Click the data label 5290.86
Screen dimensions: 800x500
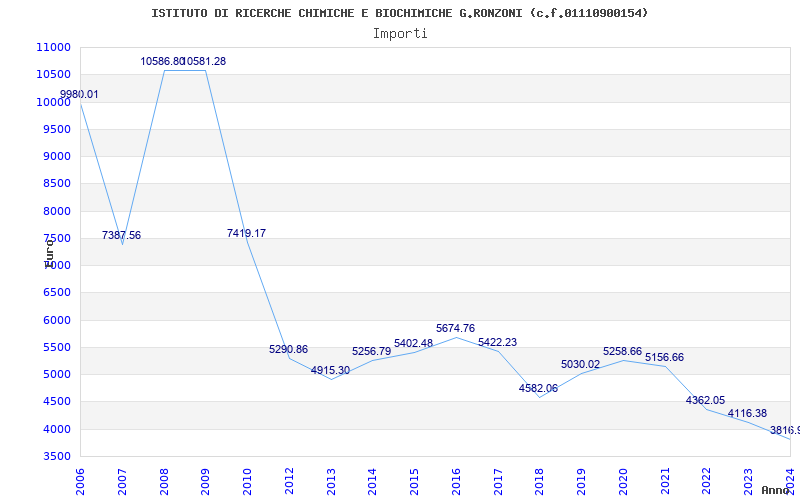288,349
